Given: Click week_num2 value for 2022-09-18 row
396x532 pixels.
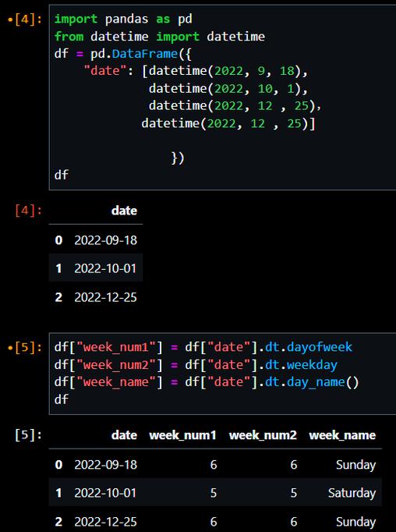Looking at the screenshot, I should pos(294,464).
